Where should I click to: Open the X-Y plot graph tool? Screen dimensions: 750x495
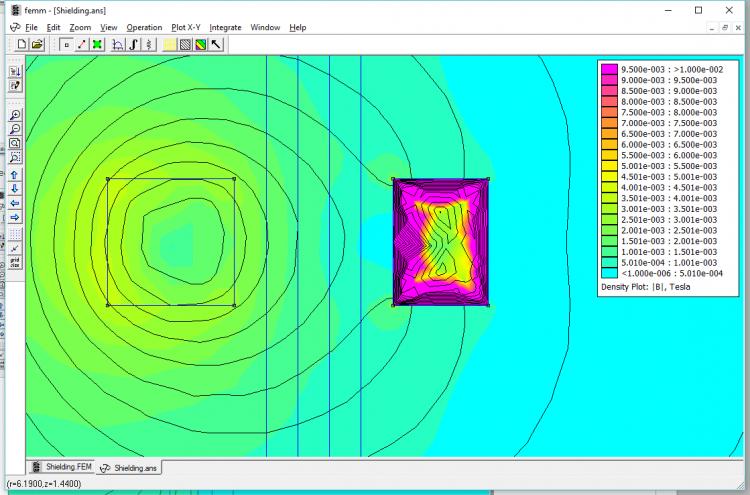coord(118,44)
